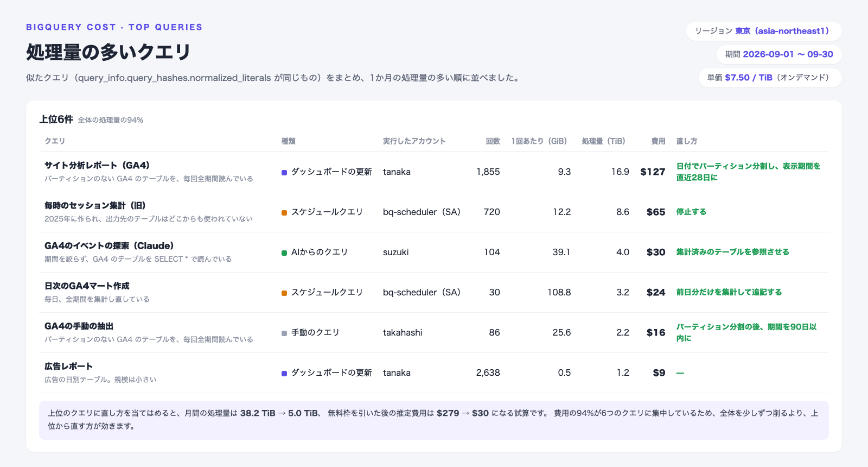Image resolution: width=868 pixels, height=467 pixels.
Task: Click the blue dot in サイト分析レポート row
Action: click(284, 173)
